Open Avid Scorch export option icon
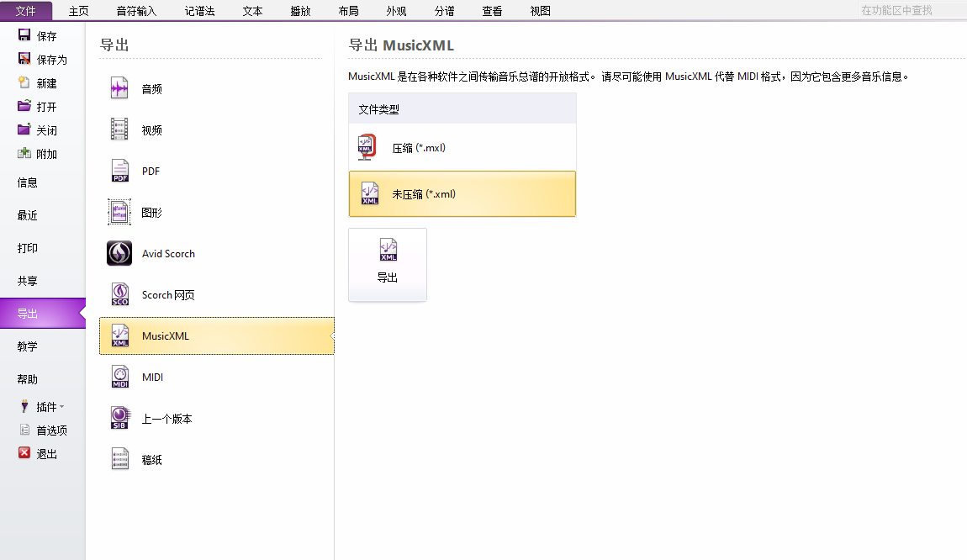This screenshot has height=560, width=967. coord(119,253)
